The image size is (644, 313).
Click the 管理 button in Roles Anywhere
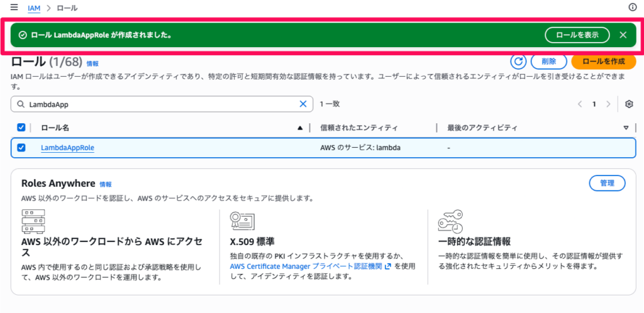pos(607,183)
